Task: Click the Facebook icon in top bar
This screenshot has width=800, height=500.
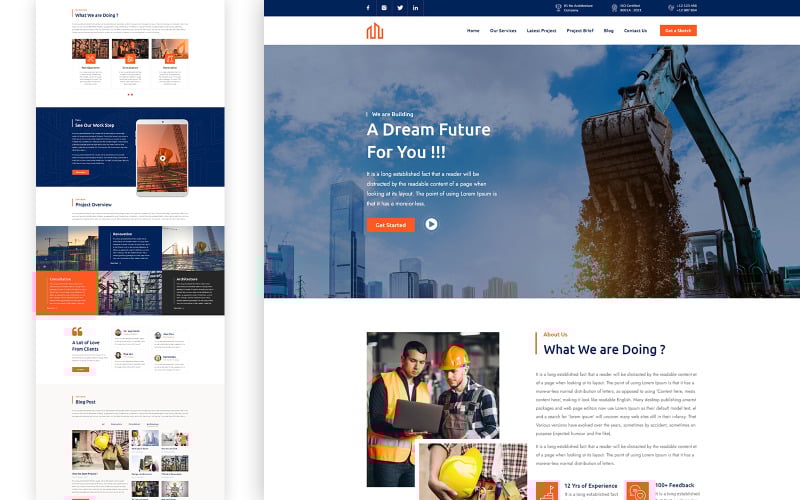Action: tap(367, 7)
